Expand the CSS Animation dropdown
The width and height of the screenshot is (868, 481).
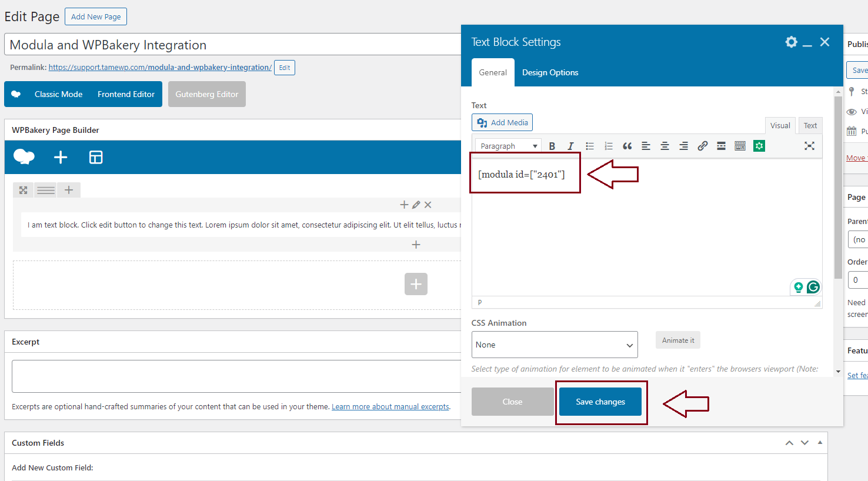[554, 345]
